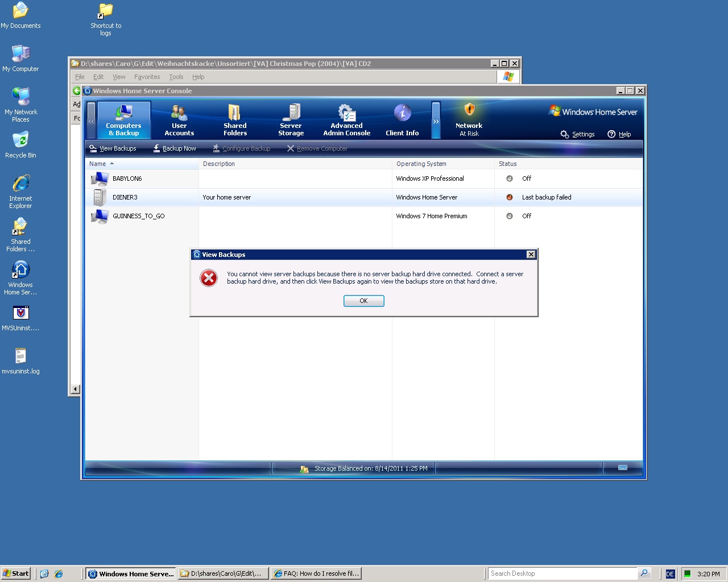This screenshot has height=582, width=728.
Task: Click Back arrow in Explorer window
Action: (x=77, y=91)
